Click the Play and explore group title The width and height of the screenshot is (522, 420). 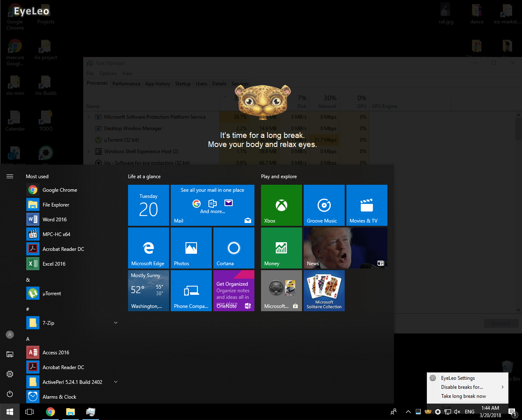(x=279, y=177)
